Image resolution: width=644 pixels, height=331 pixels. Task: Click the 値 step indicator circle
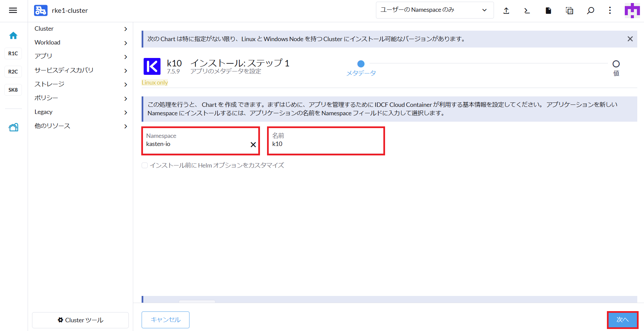coord(616,64)
